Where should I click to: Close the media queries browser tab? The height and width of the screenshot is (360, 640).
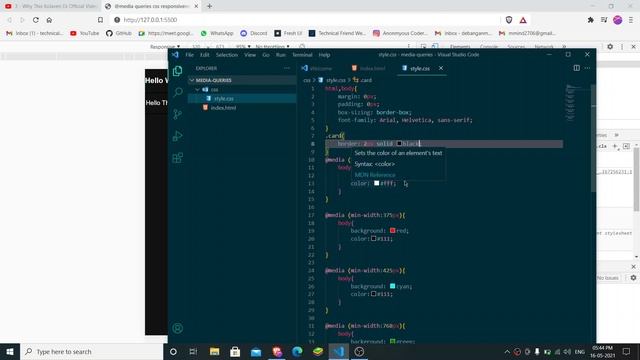point(196,6)
